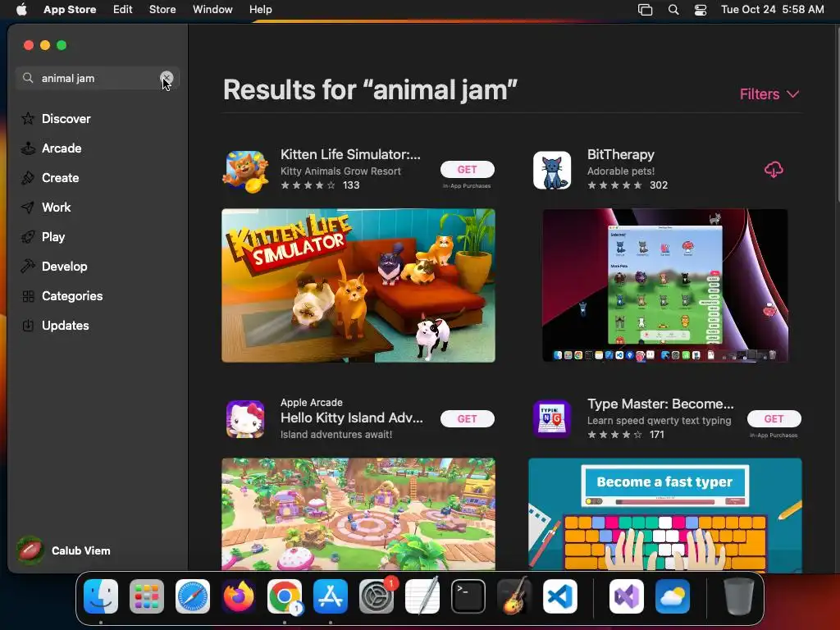Launch Visual Studio Code from Dock
Image resolution: width=840 pixels, height=630 pixels.
pos(560,596)
